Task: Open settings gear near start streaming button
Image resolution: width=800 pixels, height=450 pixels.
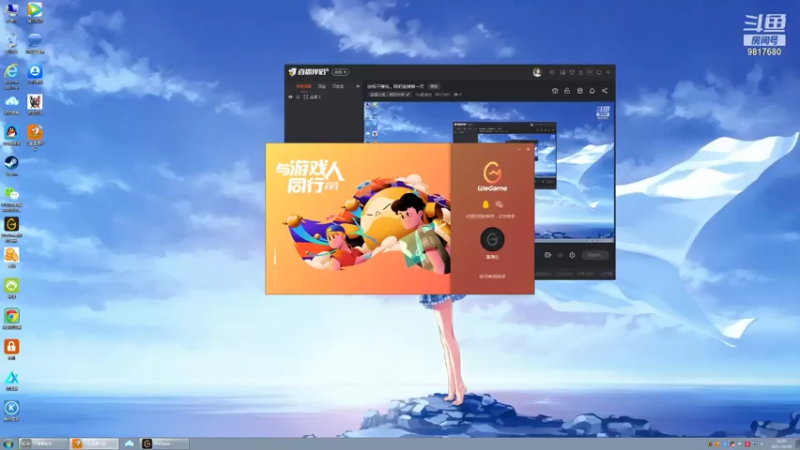Action: (572, 255)
